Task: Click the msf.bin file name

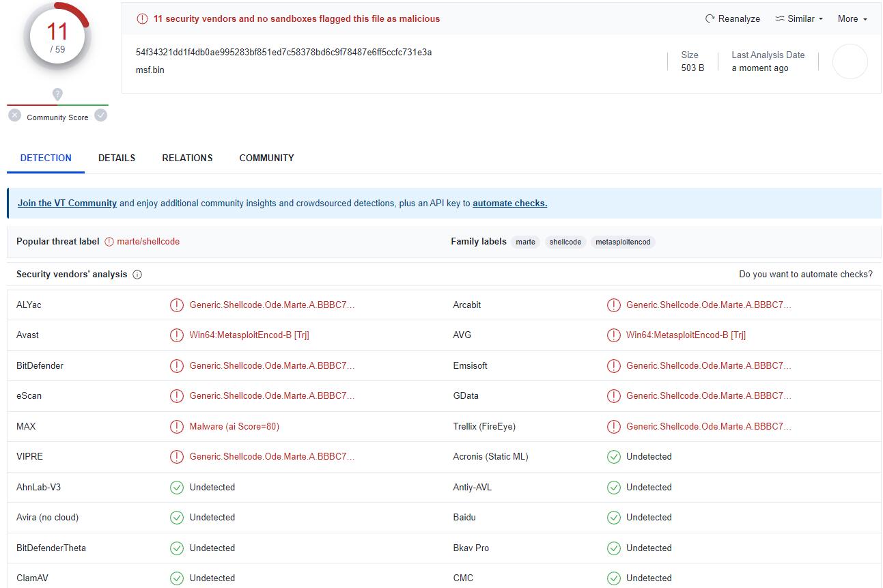Action: click(x=150, y=70)
